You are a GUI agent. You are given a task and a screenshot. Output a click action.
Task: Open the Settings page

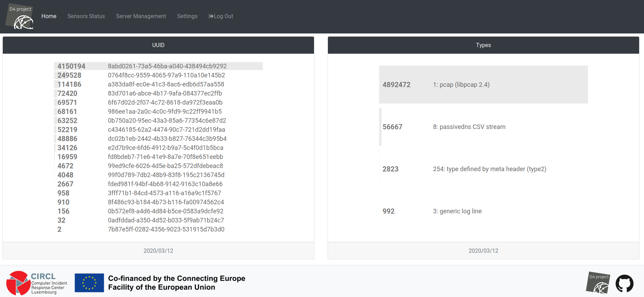click(187, 16)
